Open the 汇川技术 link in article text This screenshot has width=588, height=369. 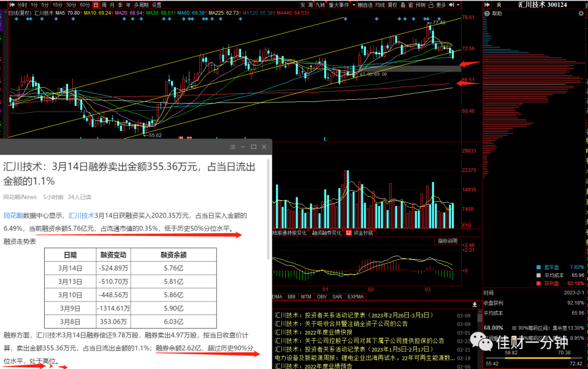click(x=81, y=215)
